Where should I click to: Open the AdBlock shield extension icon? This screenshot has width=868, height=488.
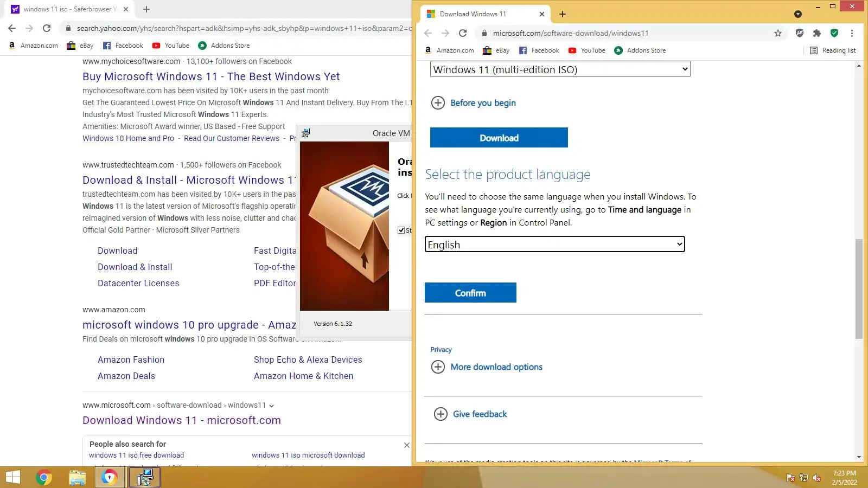pyautogui.click(x=800, y=33)
